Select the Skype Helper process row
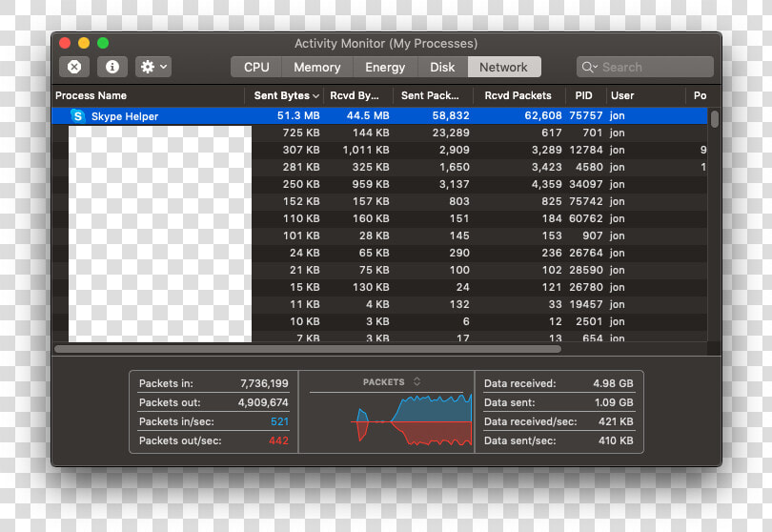 pyautogui.click(x=379, y=115)
